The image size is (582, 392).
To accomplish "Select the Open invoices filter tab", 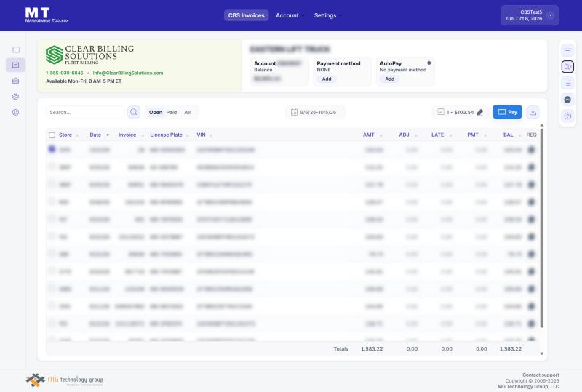I will pyautogui.click(x=156, y=113).
